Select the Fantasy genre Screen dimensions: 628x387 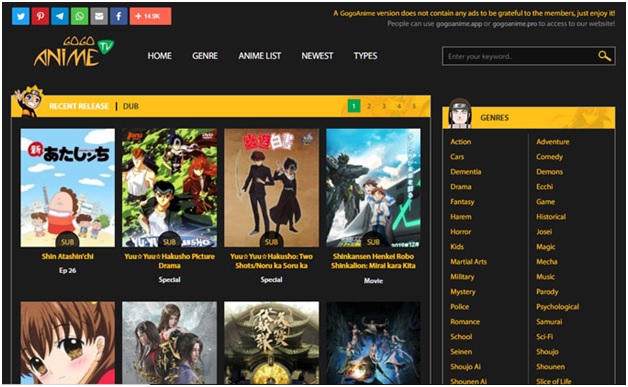coord(462,202)
